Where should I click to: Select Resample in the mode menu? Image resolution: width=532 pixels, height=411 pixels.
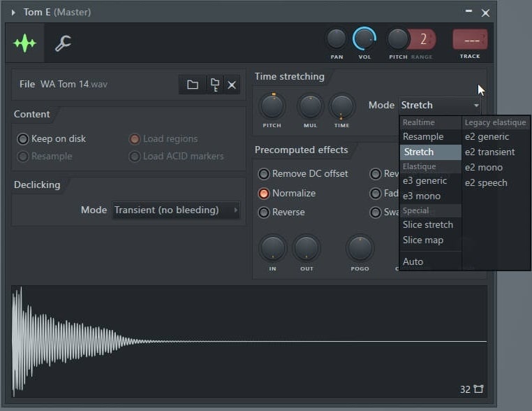[430, 136]
